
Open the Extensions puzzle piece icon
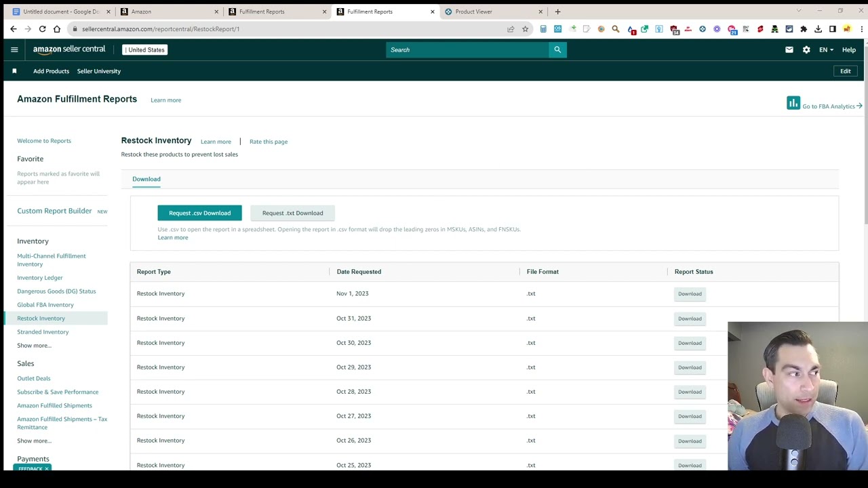click(804, 29)
